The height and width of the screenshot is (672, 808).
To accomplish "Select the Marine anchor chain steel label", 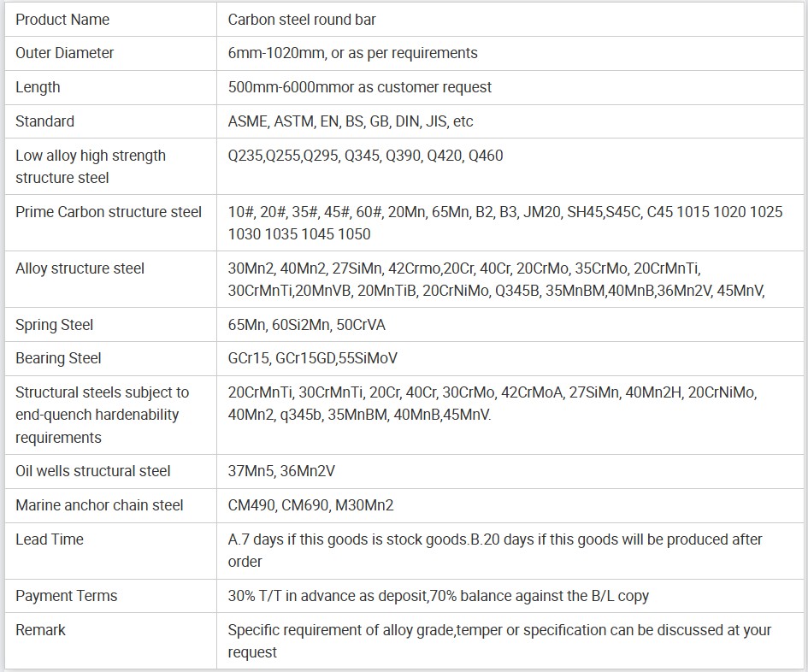I will (99, 505).
